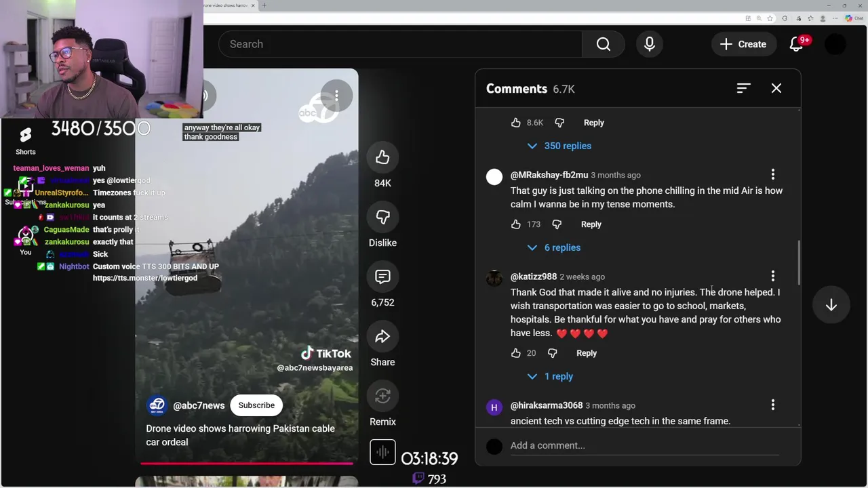Open browser Chat copilot button

(x=854, y=18)
